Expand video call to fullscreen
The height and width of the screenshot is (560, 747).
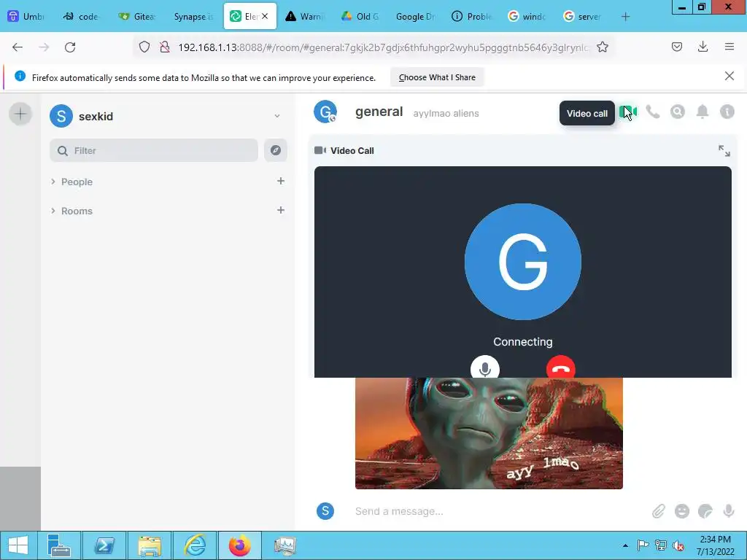[724, 150]
